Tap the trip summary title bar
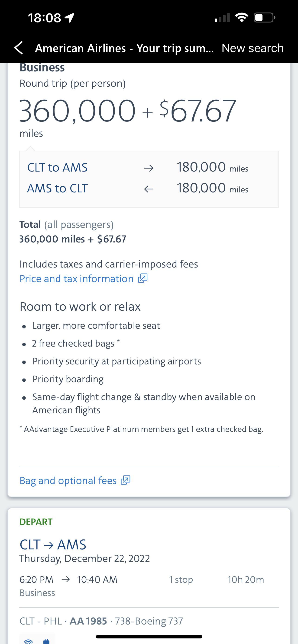Image resolution: width=298 pixels, height=644 pixels. 124,48
